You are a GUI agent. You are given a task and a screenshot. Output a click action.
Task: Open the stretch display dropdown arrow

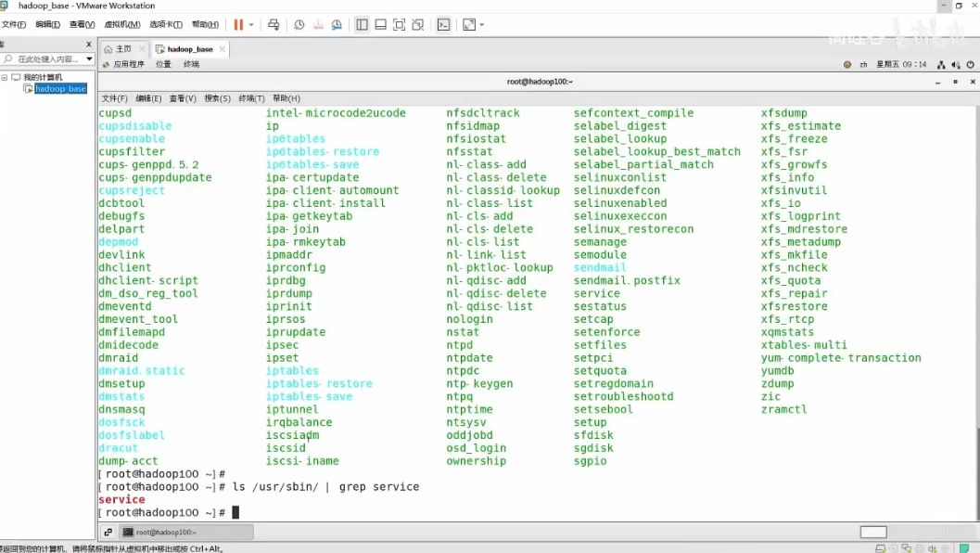click(482, 25)
